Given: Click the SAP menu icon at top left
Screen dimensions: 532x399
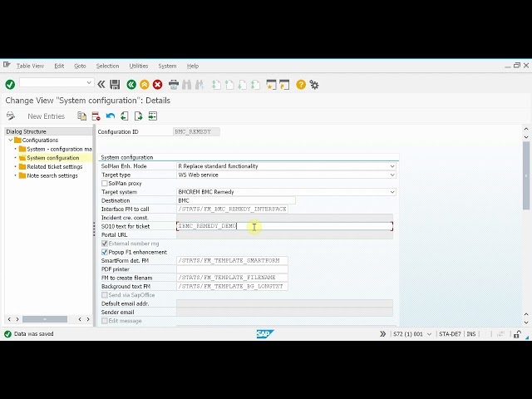Looking at the screenshot, I should (7, 65).
